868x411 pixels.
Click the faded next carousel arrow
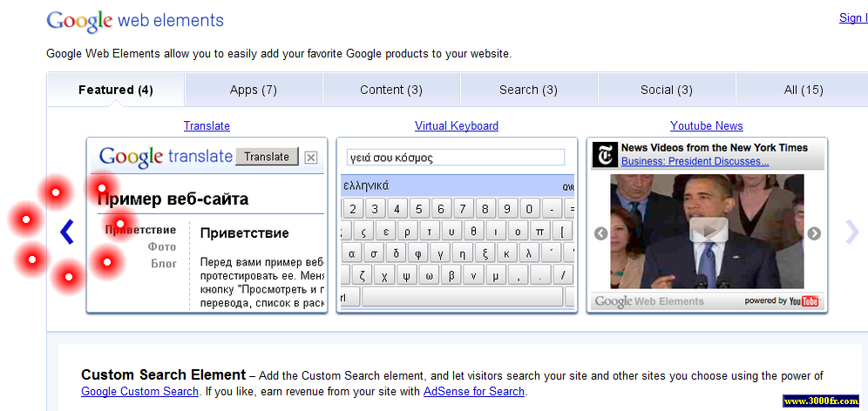pos(852,232)
